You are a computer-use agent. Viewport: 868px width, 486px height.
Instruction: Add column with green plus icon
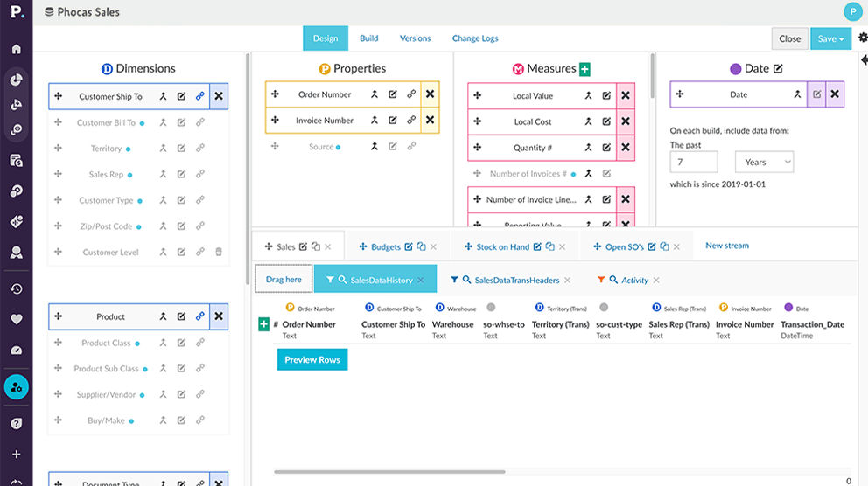tap(263, 324)
